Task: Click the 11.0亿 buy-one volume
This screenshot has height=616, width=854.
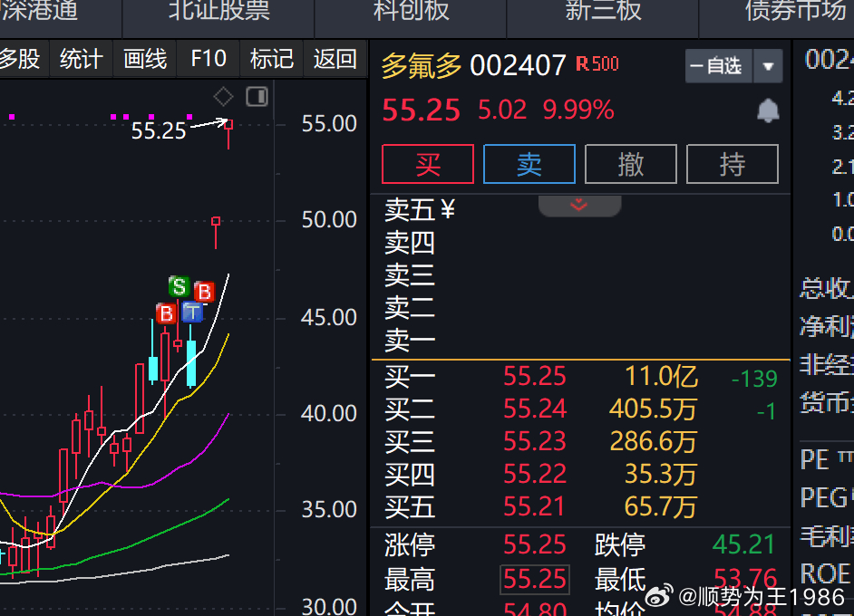Action: (x=661, y=376)
